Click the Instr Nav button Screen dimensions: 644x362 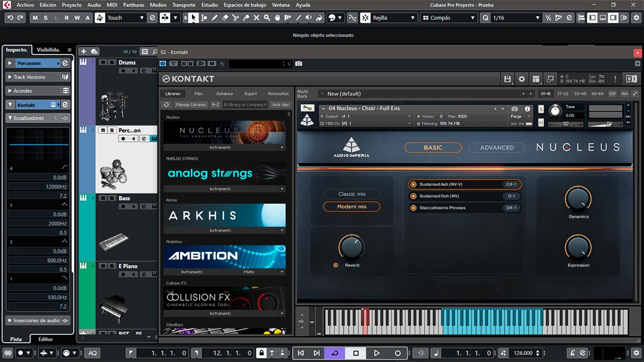point(280,105)
